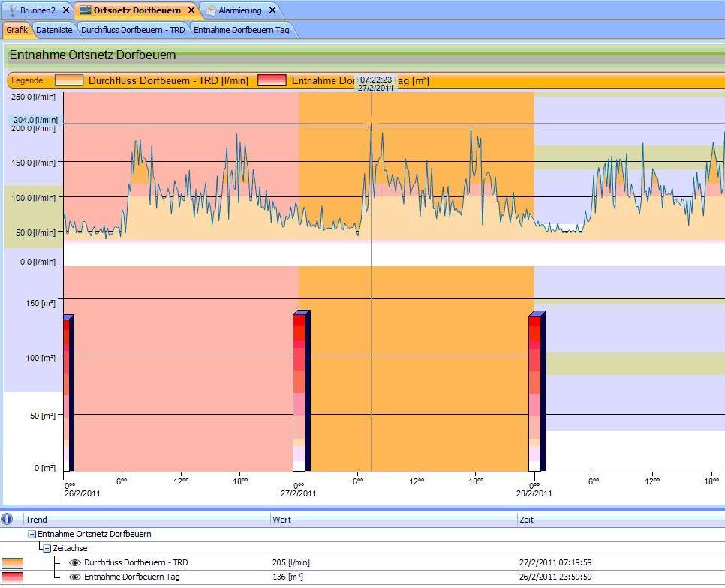Close the Ortsnetz Dorfbeuern tab

(x=191, y=10)
